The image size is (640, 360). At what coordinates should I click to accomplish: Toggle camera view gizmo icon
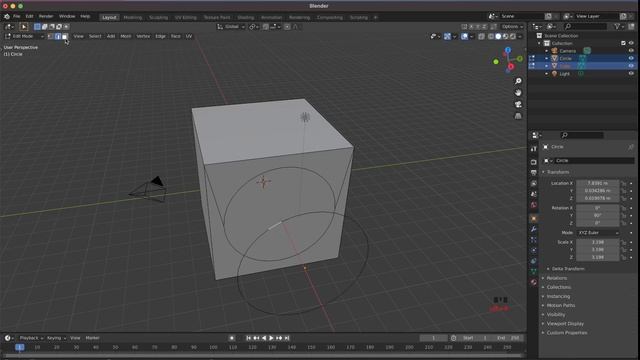pyautogui.click(x=518, y=104)
